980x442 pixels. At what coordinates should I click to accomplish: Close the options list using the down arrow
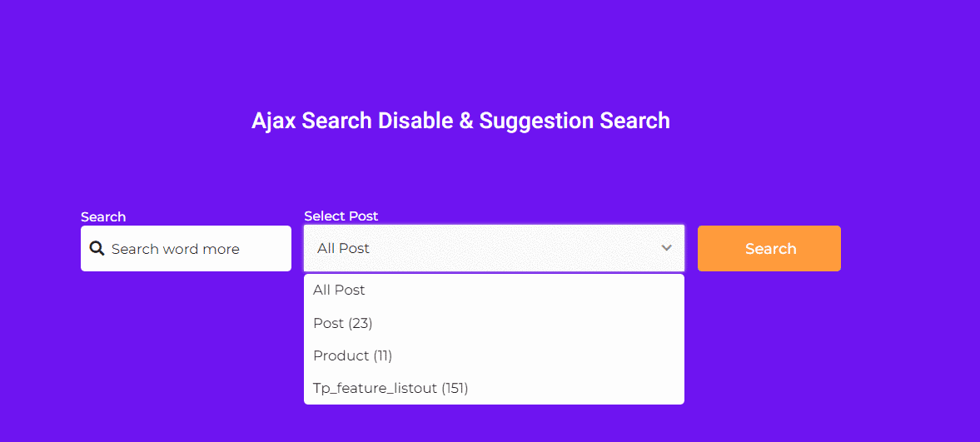[x=666, y=248]
